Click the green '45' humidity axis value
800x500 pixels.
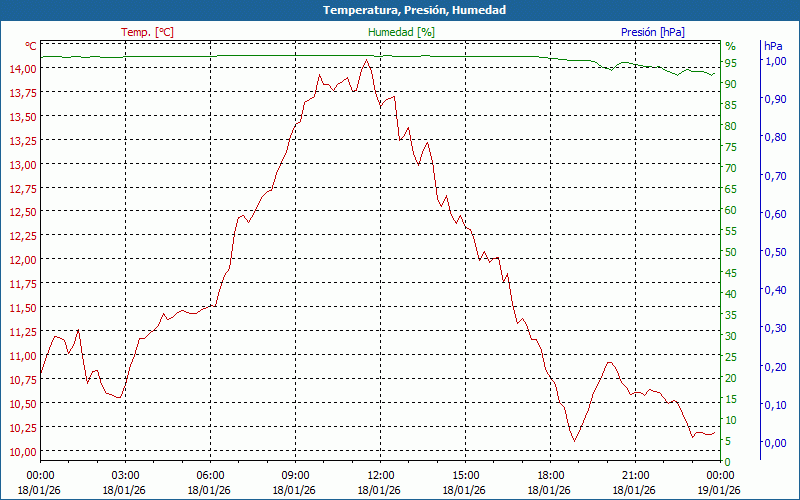pos(731,273)
